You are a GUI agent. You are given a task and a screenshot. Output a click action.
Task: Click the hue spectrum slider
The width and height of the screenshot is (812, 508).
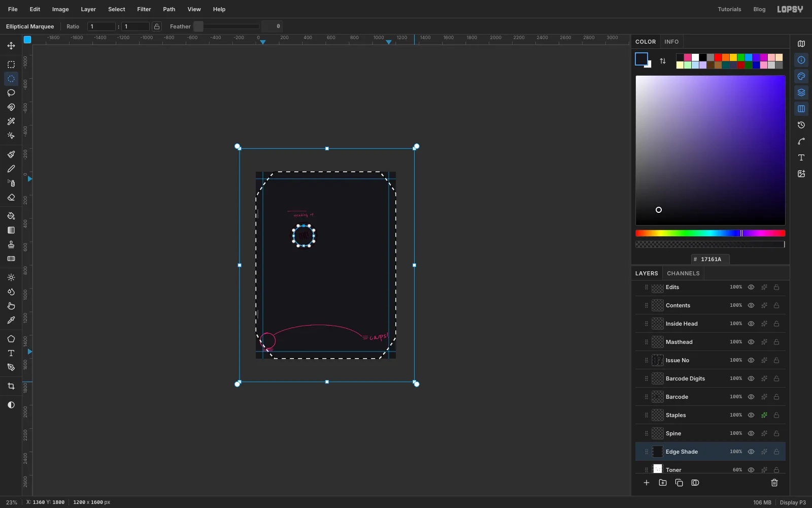(710, 233)
